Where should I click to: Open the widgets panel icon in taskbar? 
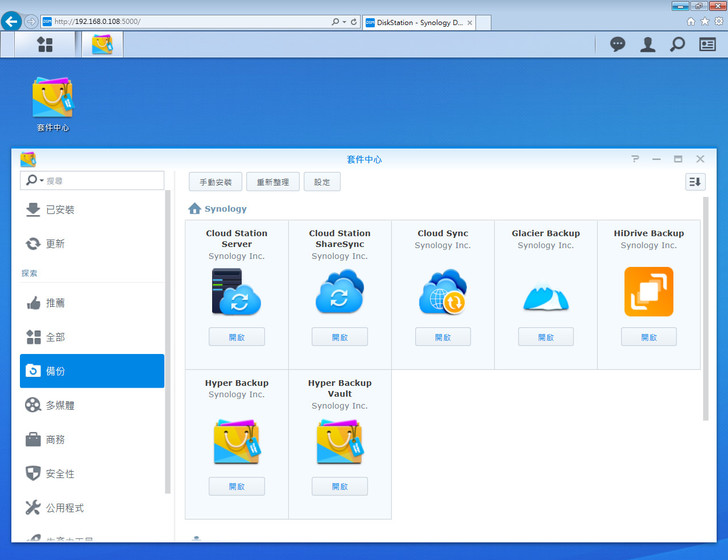707,44
